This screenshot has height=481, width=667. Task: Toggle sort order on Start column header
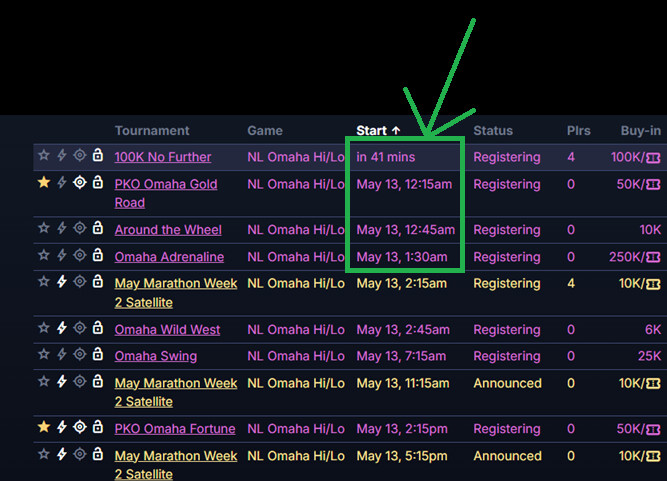pyautogui.click(x=378, y=131)
